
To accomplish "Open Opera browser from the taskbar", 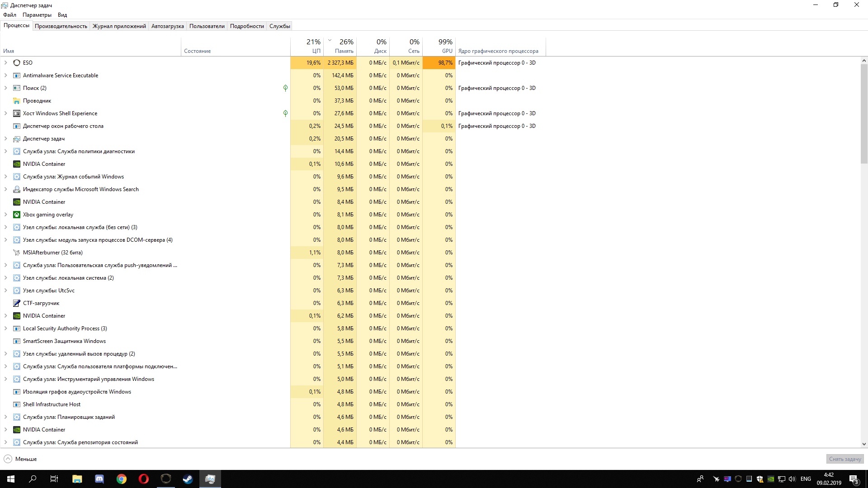I will pyautogui.click(x=143, y=479).
